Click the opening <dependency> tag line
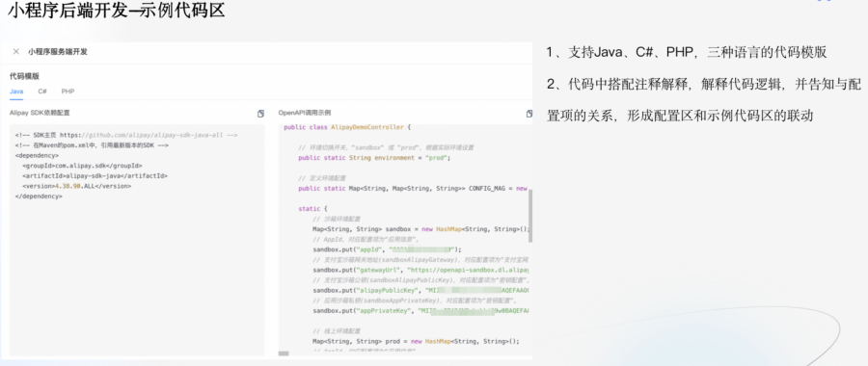868x366 pixels. pyautogui.click(x=37, y=155)
